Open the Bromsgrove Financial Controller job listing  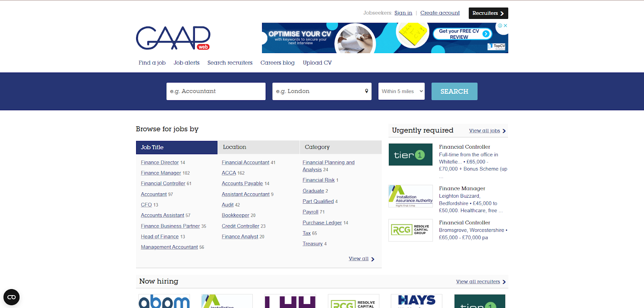pos(464,223)
